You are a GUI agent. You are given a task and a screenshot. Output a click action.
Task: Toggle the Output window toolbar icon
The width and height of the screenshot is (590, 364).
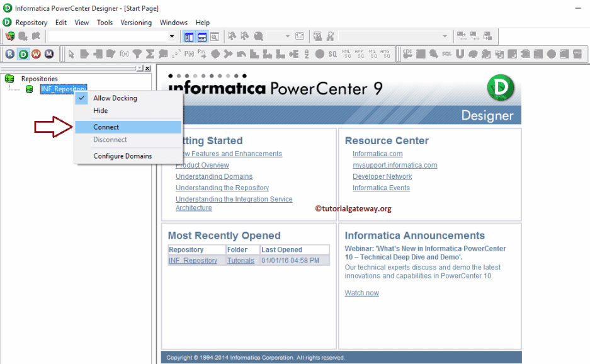(201, 37)
